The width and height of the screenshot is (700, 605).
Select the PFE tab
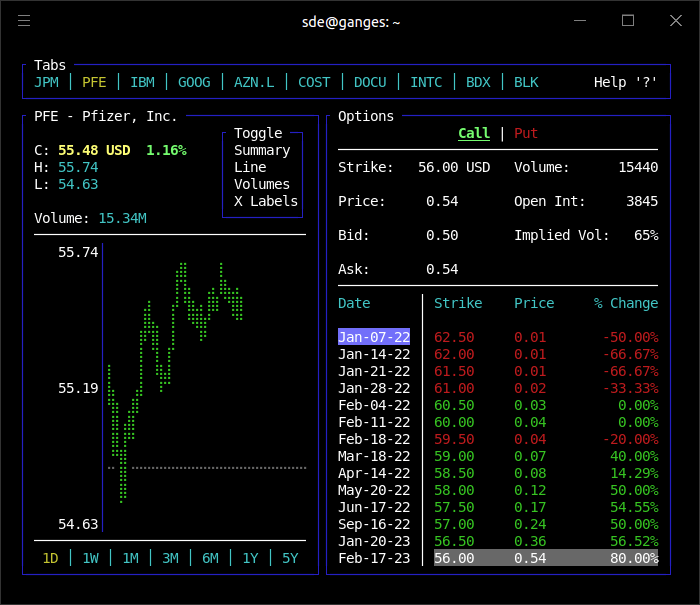tap(94, 82)
